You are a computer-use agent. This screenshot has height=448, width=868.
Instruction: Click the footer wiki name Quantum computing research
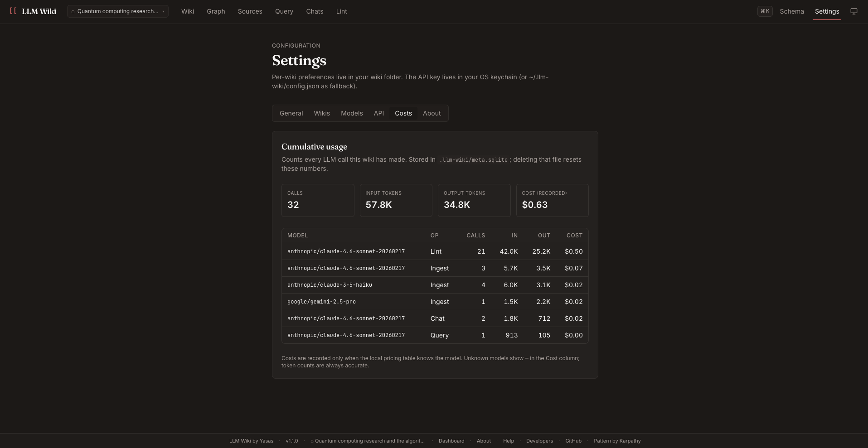pos(368,441)
